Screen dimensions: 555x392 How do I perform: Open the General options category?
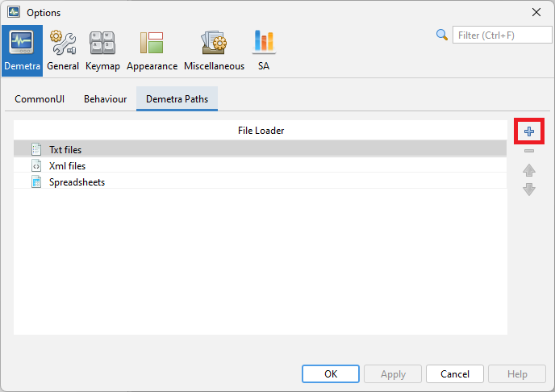[63, 51]
